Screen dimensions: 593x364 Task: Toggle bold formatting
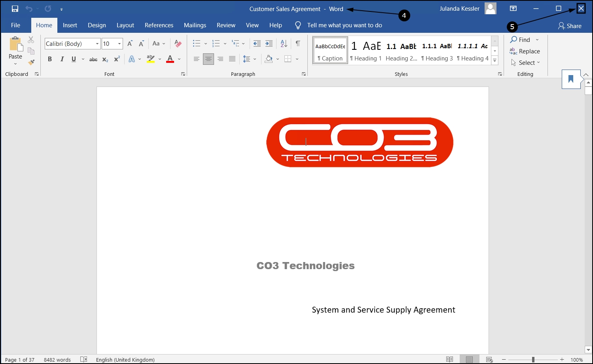point(50,59)
